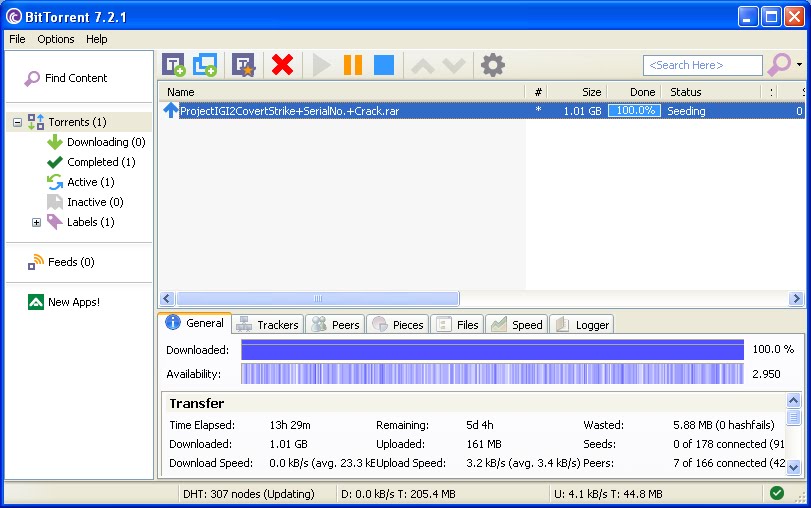Click the 1.01 GB size cell
Image resolution: width=811 pixels, height=508 pixels.
pyautogui.click(x=582, y=111)
